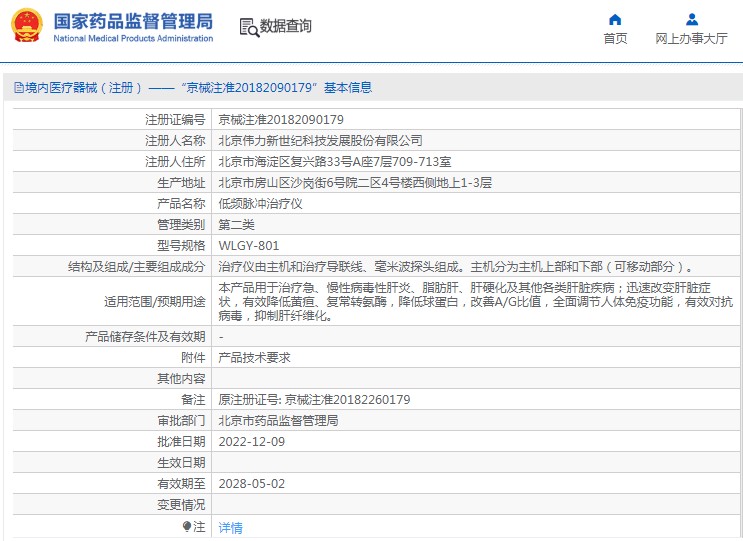Select product name 低频脉冲治疗仪

pyautogui.click(x=260, y=204)
